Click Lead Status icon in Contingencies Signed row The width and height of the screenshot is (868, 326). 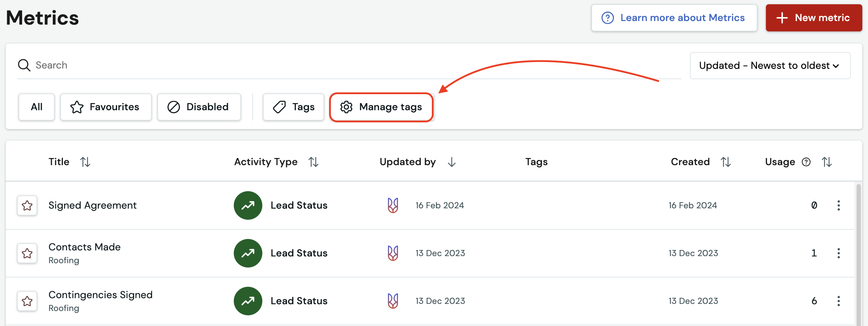pos(248,301)
